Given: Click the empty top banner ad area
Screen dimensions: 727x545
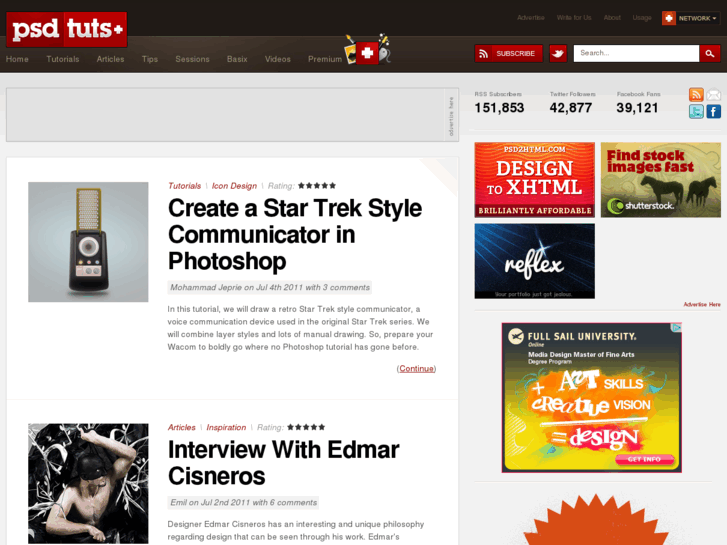Looking at the screenshot, I should tap(225, 115).
